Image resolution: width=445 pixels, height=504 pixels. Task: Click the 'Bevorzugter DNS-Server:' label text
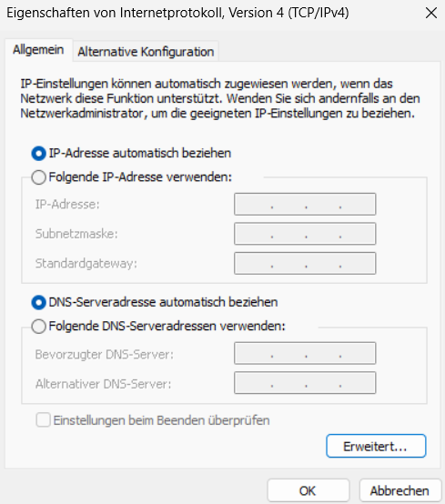coord(104,355)
